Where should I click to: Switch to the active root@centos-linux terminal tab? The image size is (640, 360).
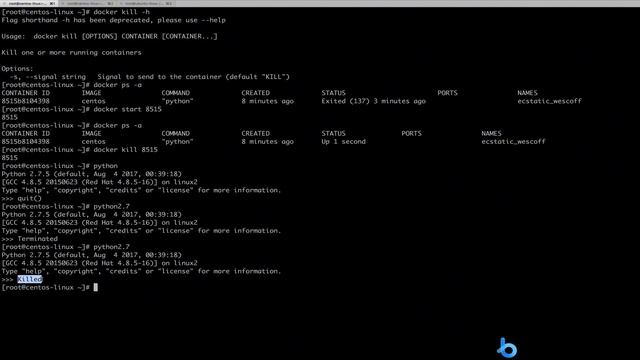[29, 3]
